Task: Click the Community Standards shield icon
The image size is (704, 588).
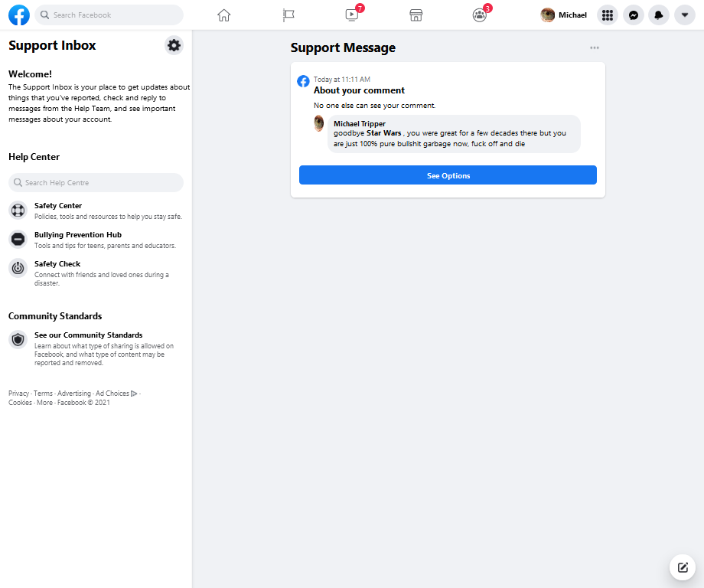Action: [x=18, y=340]
